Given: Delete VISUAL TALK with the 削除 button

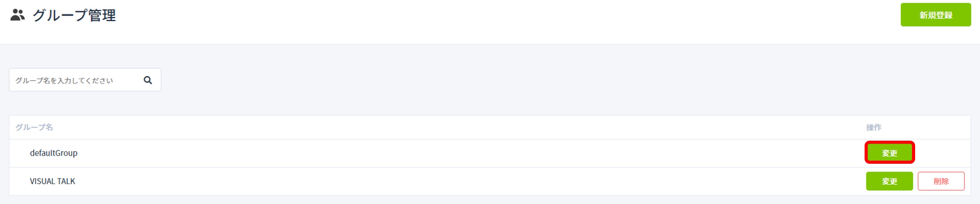Looking at the screenshot, I should [x=941, y=181].
